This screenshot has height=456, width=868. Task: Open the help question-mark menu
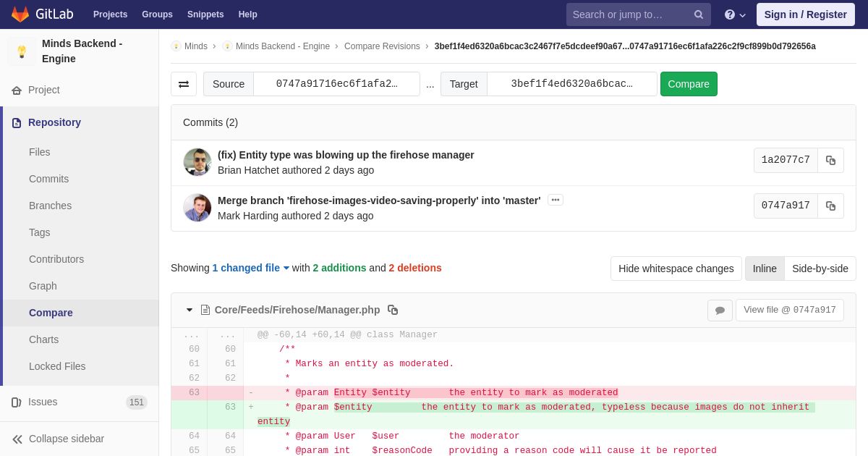coord(735,14)
